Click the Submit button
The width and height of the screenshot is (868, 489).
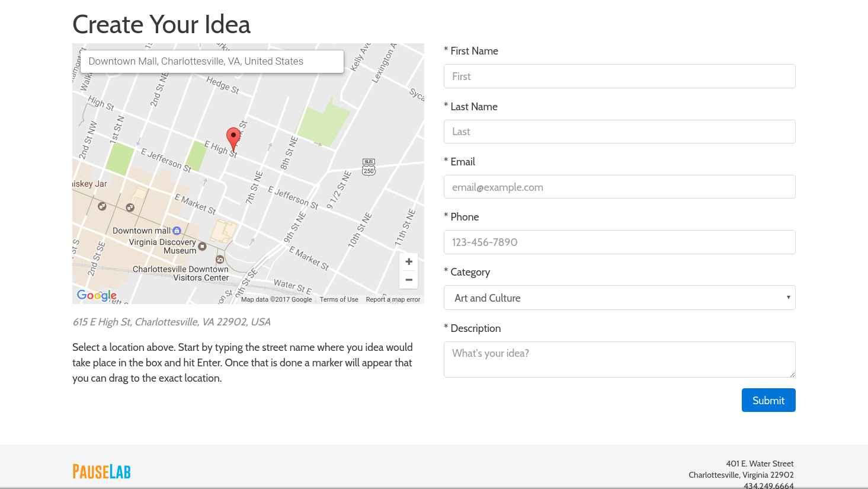[768, 400]
